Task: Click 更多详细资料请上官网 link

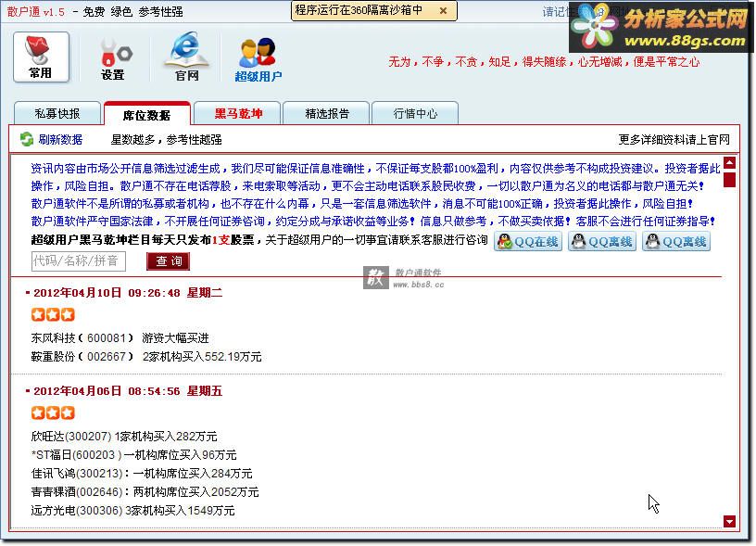Action: (x=674, y=140)
